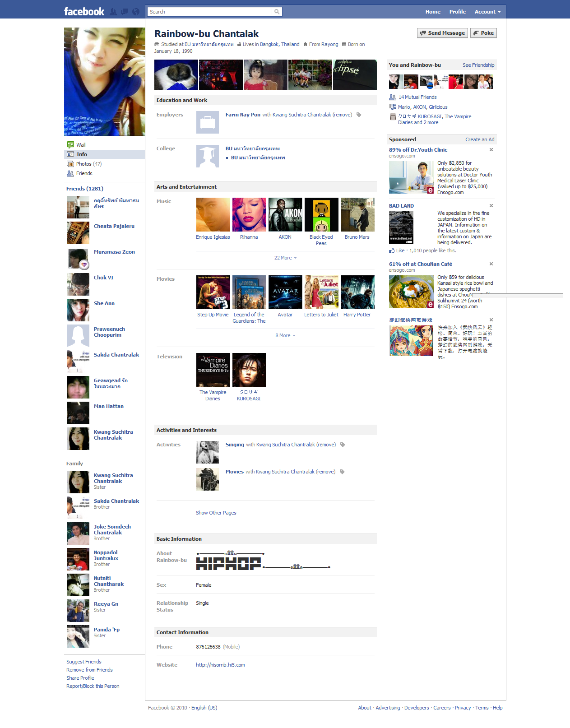The width and height of the screenshot is (570, 728).
Task: Open the Harry Potter movie poster
Action: click(357, 292)
